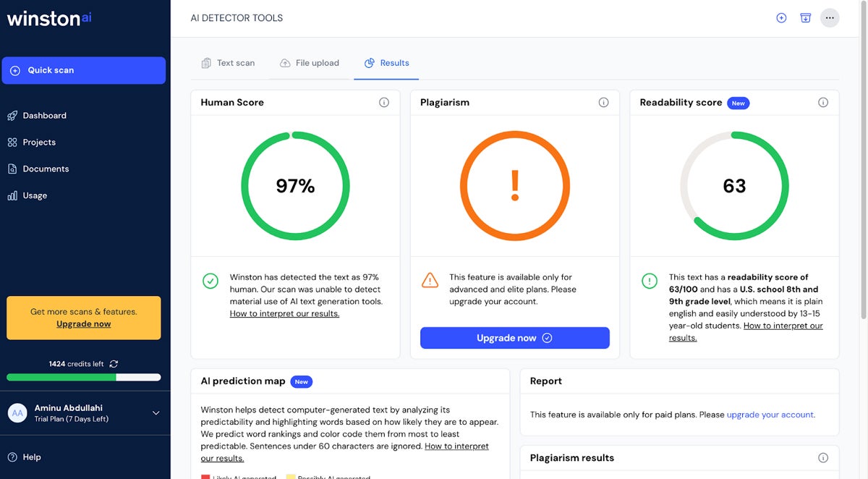Open the Dashboard rocket icon
Image resolution: width=868 pixels, height=479 pixels.
pos(12,116)
